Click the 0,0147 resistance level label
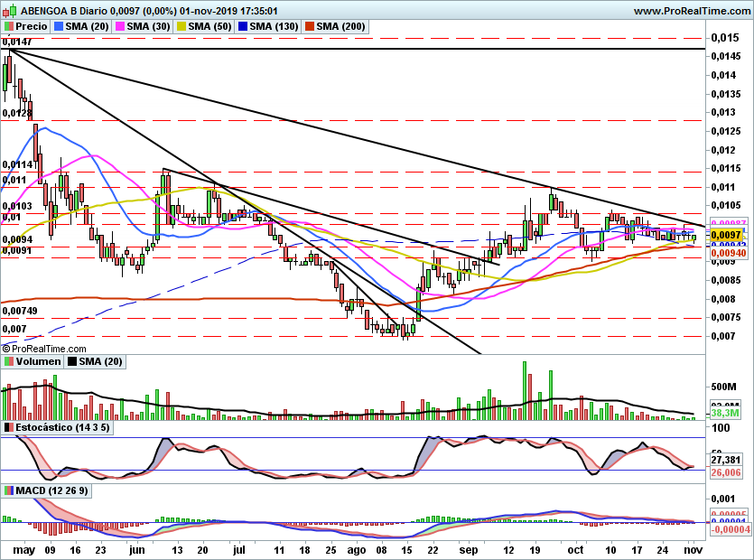 coord(17,42)
